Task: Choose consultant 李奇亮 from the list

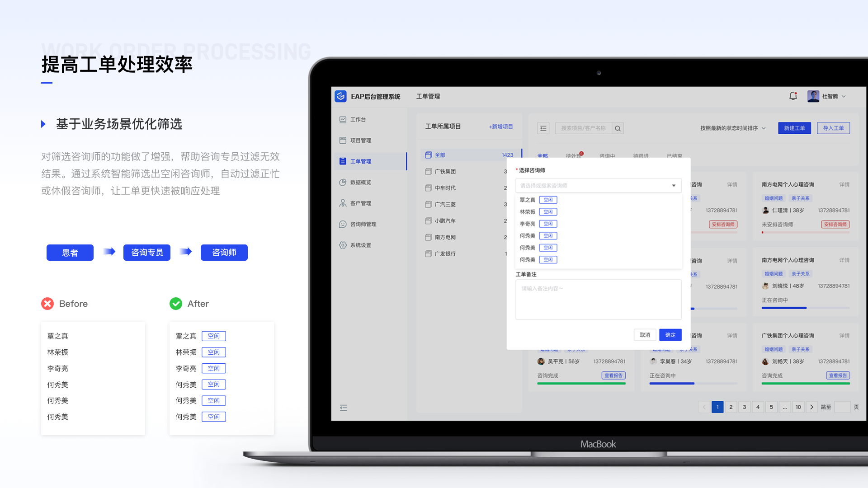Action: click(599, 224)
